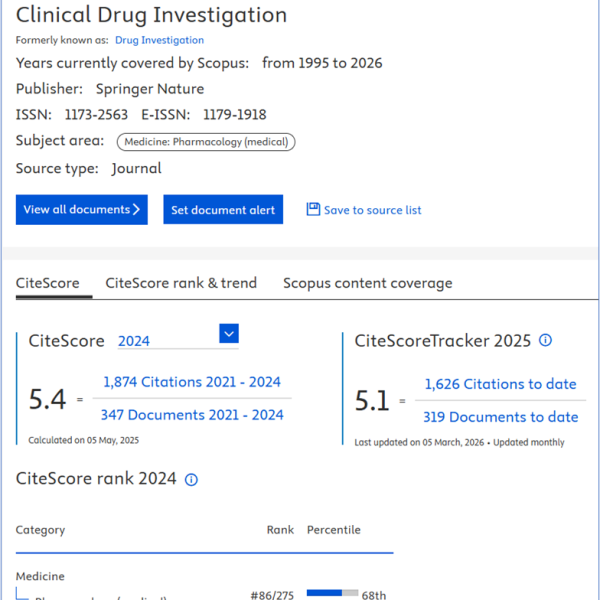Open the Drug Investigation former title link

coord(159,40)
